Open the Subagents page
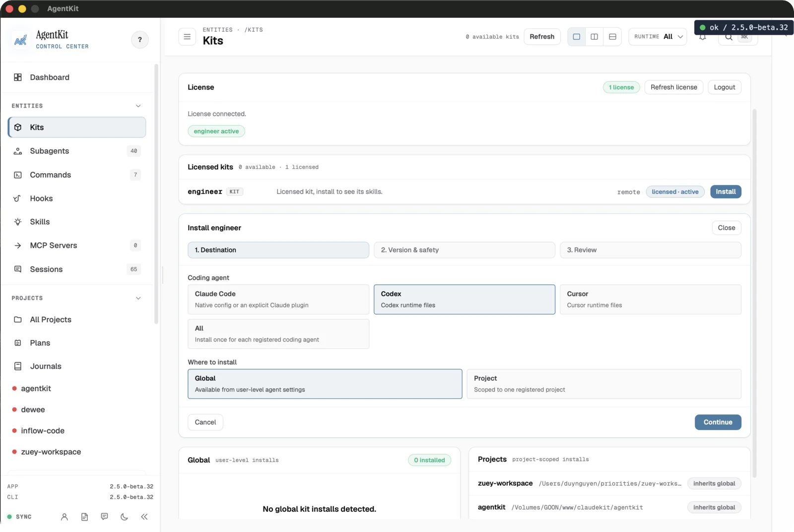Screen dimensions: 794x532 77,151
